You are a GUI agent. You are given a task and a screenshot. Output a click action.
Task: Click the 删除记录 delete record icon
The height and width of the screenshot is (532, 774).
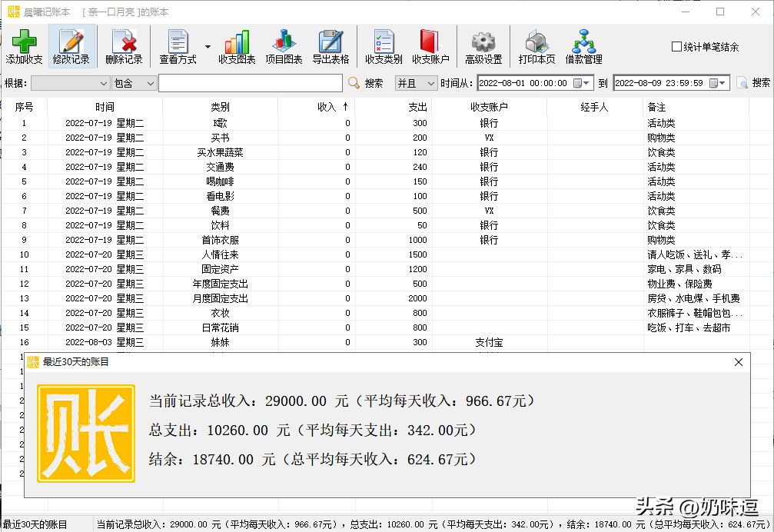pyautogui.click(x=124, y=47)
